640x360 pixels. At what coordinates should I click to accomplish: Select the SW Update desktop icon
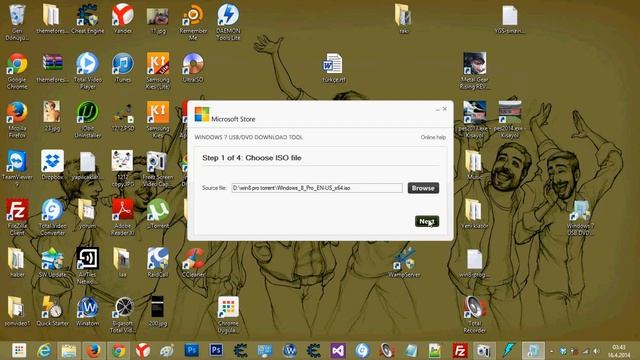pos(52,262)
